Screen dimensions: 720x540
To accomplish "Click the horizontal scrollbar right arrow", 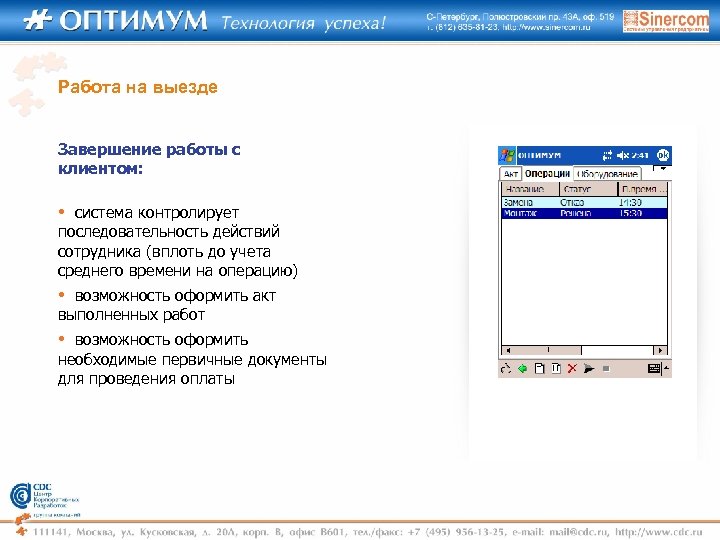I will [660, 350].
